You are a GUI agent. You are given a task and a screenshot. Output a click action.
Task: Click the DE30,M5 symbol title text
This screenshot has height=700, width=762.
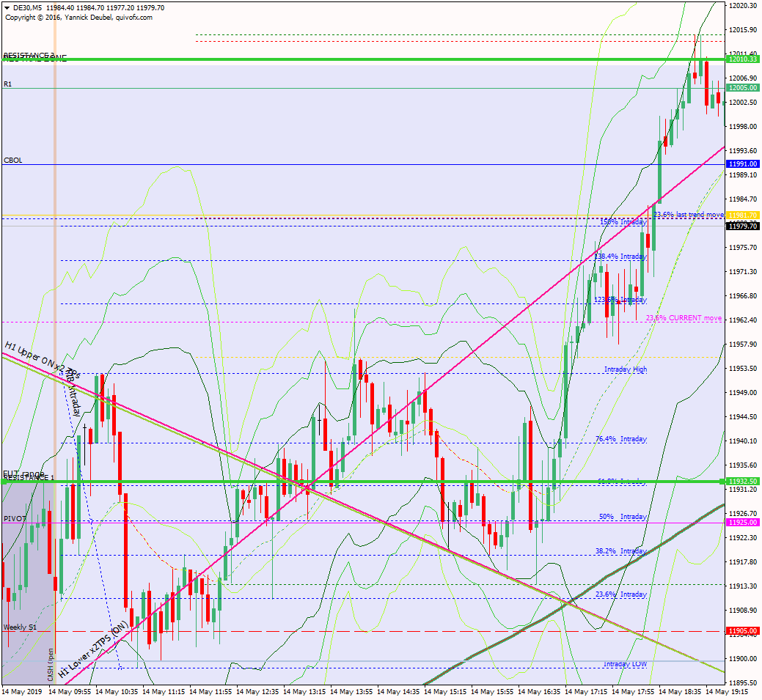click(27, 8)
